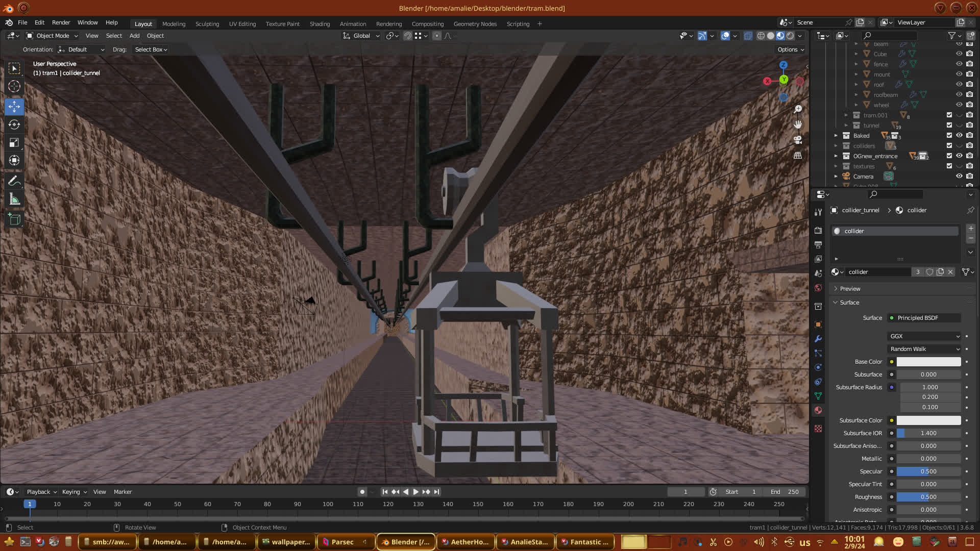980x551 pixels.
Task: Activate the Annotate pencil tool
Action: pyautogui.click(x=14, y=181)
